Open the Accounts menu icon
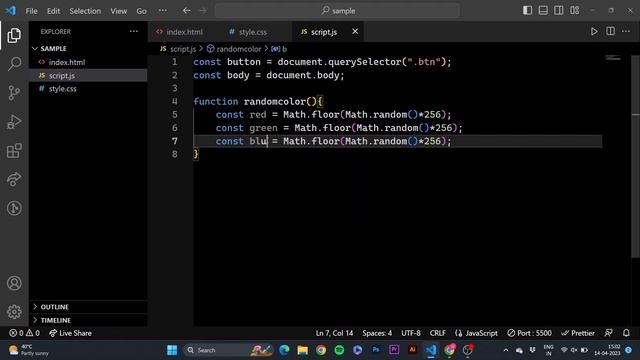The height and width of the screenshot is (360, 640). (x=14, y=283)
